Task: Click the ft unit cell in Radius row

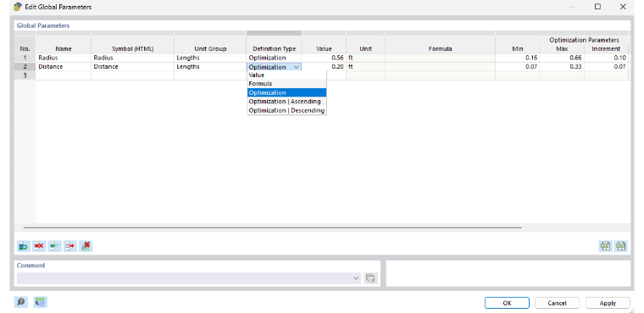Action: (365, 58)
